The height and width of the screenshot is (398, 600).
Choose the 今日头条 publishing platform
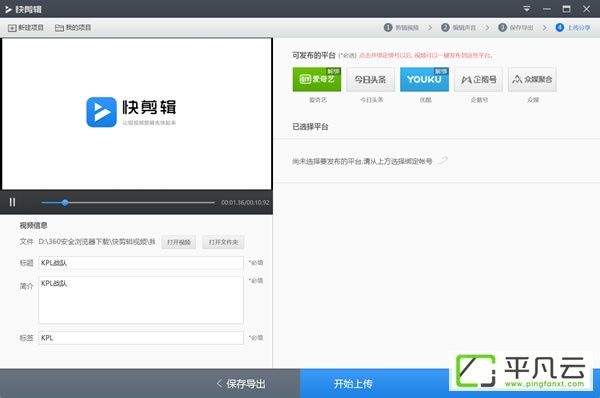pyautogui.click(x=370, y=79)
